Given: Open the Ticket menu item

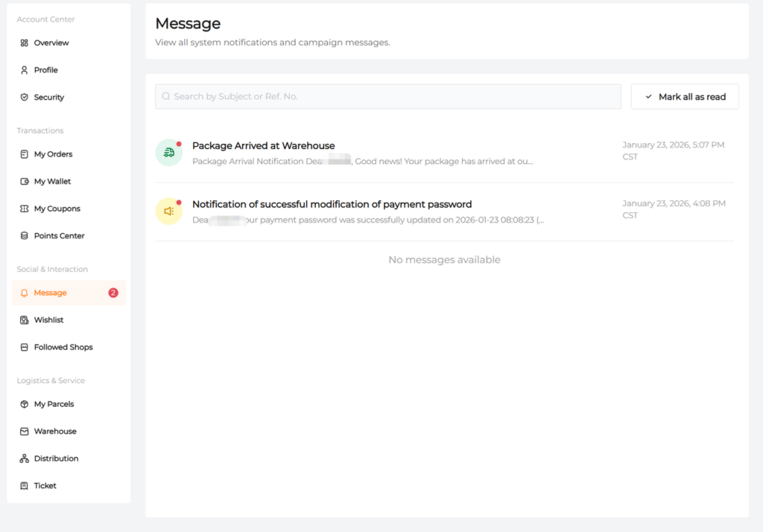Looking at the screenshot, I should 45,486.
